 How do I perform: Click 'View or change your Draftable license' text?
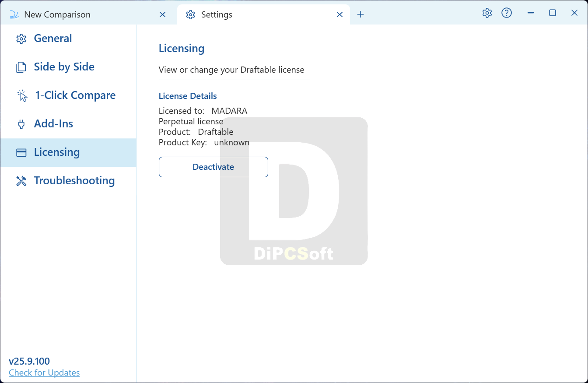[x=231, y=70]
